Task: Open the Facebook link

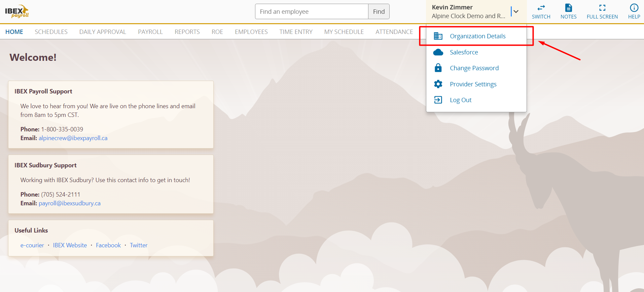Action: pos(108,245)
